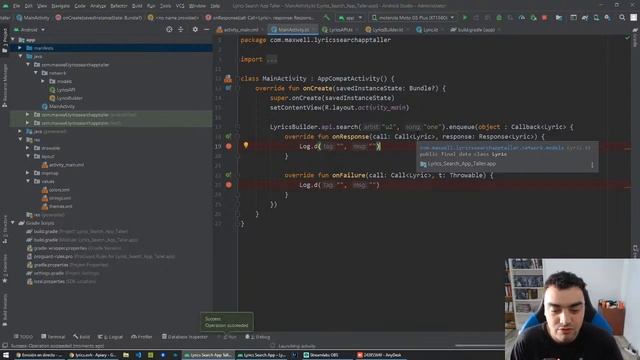Select local.properties in Gradle Scripts
The height and width of the screenshot is (360, 640).
[x=62, y=281]
